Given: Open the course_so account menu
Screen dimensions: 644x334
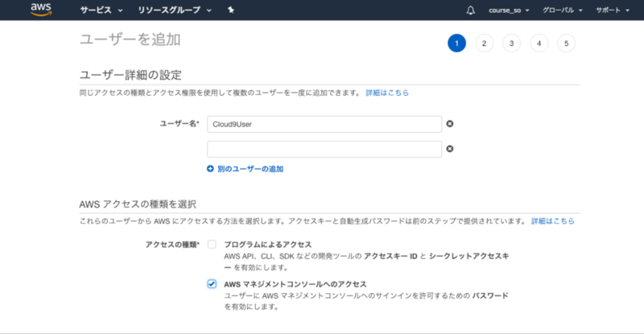Looking at the screenshot, I should pos(509,10).
